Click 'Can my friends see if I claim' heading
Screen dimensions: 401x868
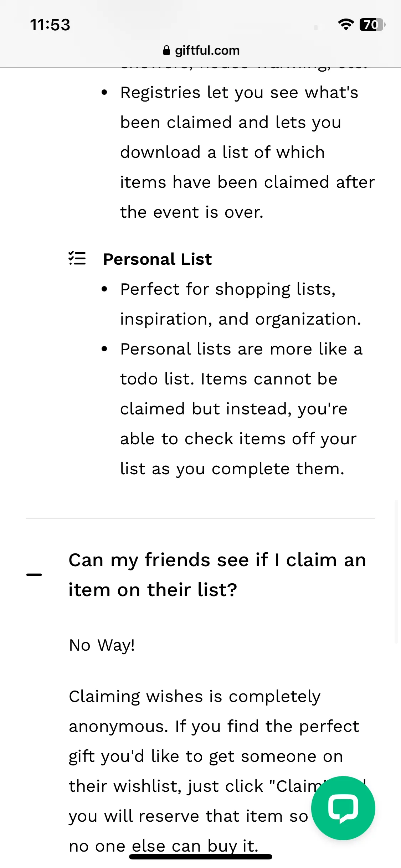click(217, 575)
